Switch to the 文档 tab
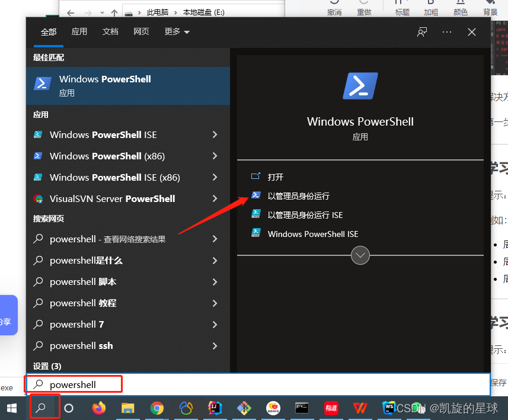 click(110, 31)
